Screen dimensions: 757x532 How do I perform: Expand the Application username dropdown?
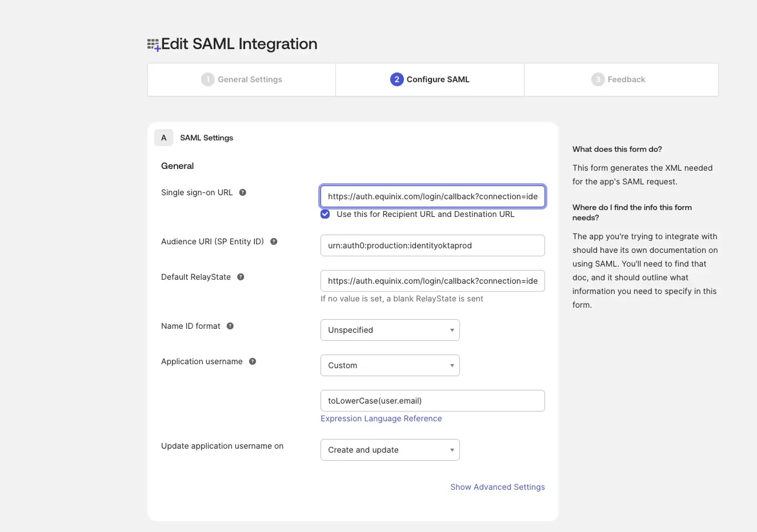pos(390,365)
